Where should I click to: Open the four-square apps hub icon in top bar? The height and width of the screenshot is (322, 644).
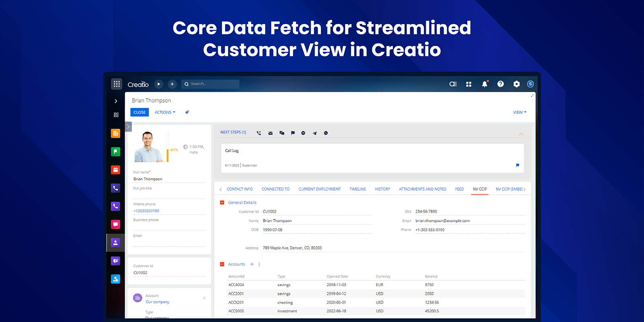pyautogui.click(x=469, y=84)
